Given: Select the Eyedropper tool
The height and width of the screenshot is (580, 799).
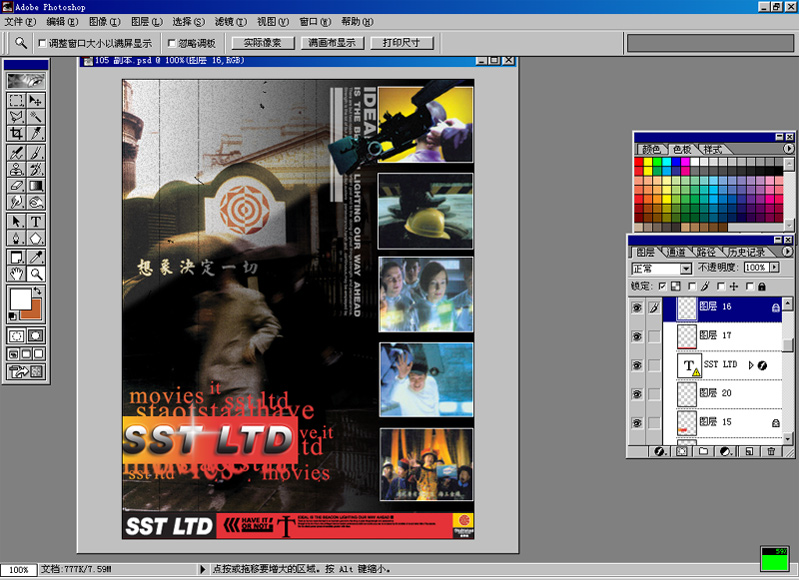Looking at the screenshot, I should point(36,257).
